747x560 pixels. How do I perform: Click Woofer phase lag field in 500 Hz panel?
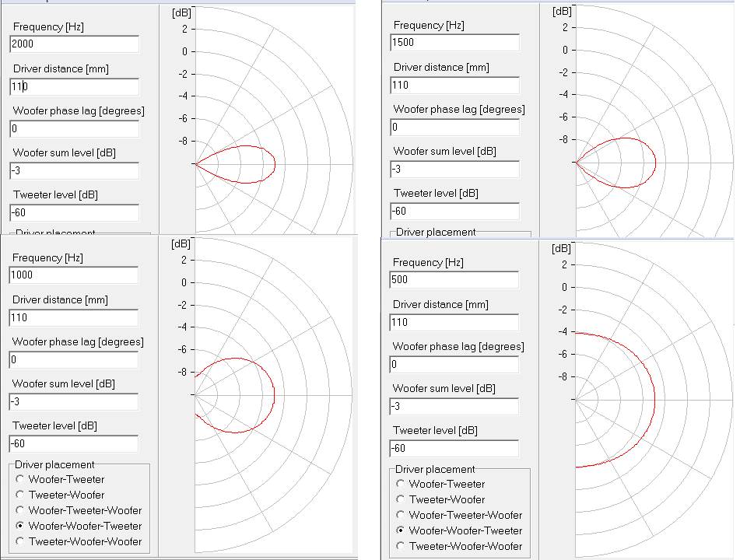(454, 364)
